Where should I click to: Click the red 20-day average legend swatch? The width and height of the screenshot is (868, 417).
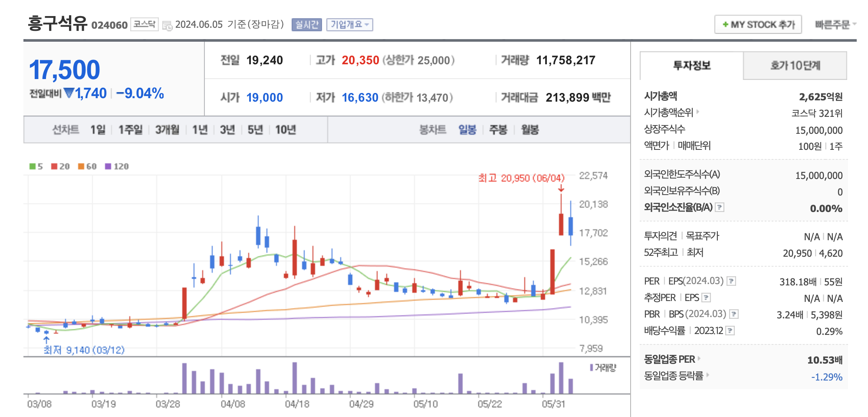(x=54, y=166)
